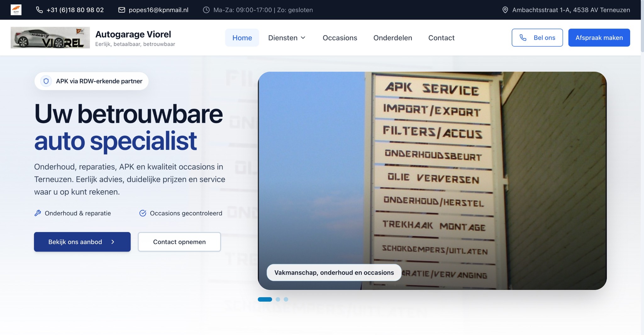Navigate to Onderdelen
This screenshot has width=644, height=335.
click(x=393, y=38)
